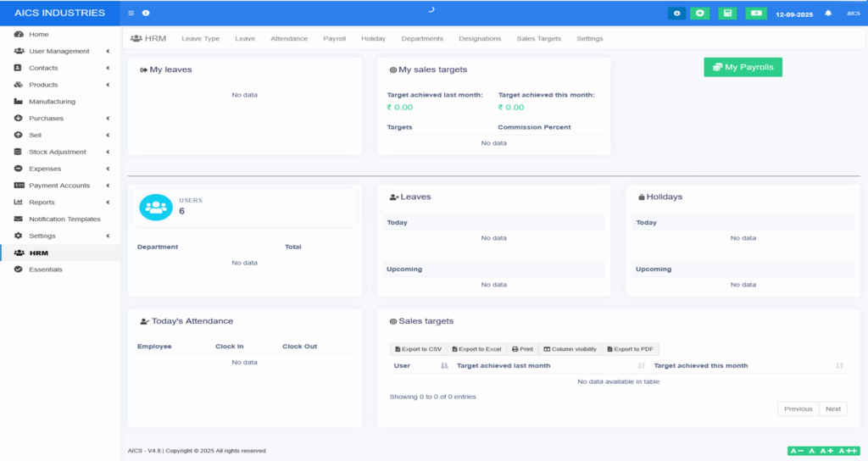
Task: Click the info circle icon in the header
Action: click(146, 14)
